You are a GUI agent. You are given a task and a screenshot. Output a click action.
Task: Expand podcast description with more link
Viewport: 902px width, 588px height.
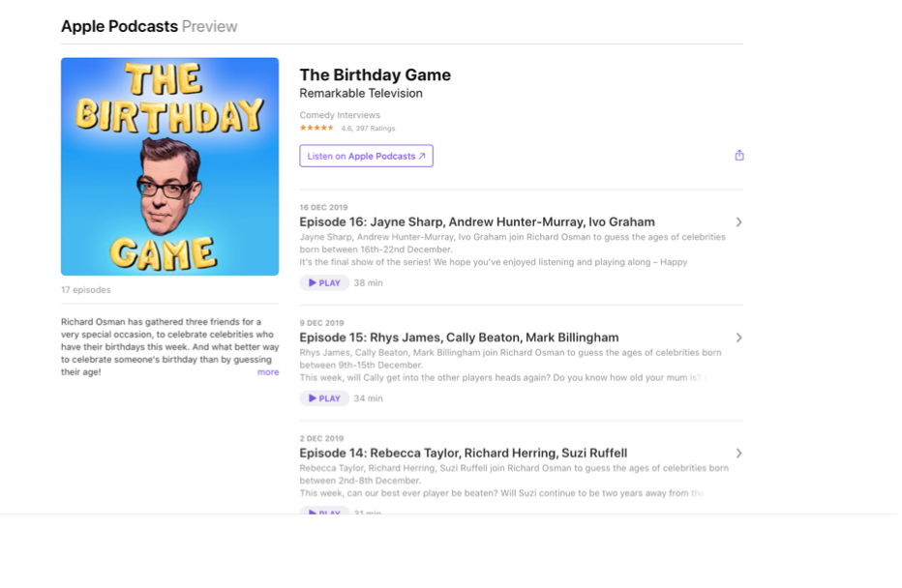click(x=268, y=372)
